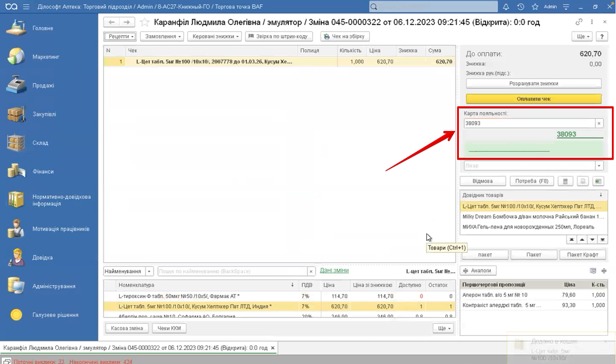616x364 pixels.
Task: Click the Дані зміни link
Action: pyautogui.click(x=334, y=270)
